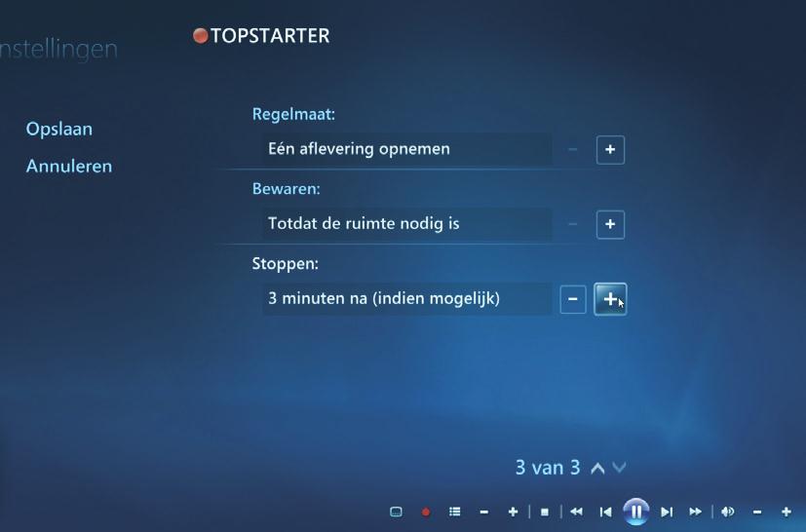The height and width of the screenshot is (532, 806).
Task: Skip ahead with the next track button
Action: 667,512
